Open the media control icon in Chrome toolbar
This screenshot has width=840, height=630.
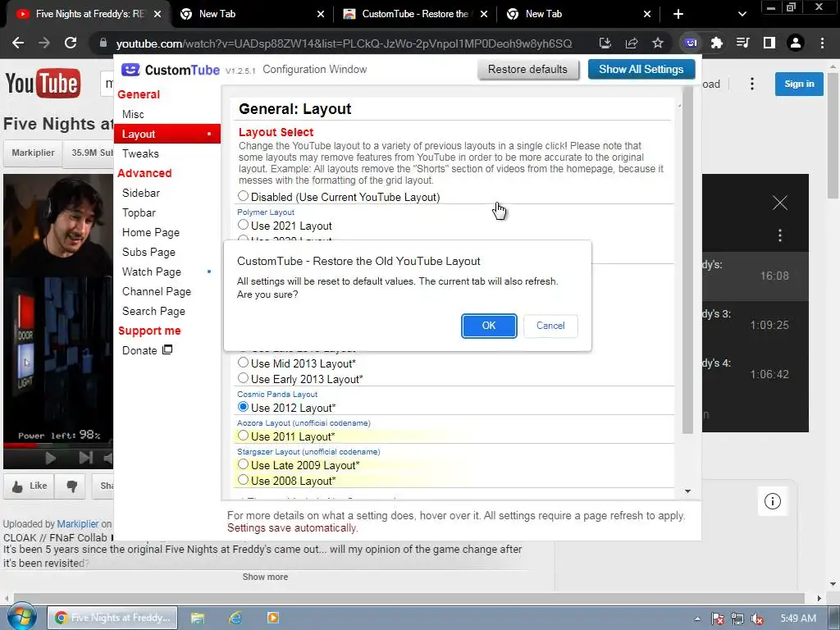743,43
